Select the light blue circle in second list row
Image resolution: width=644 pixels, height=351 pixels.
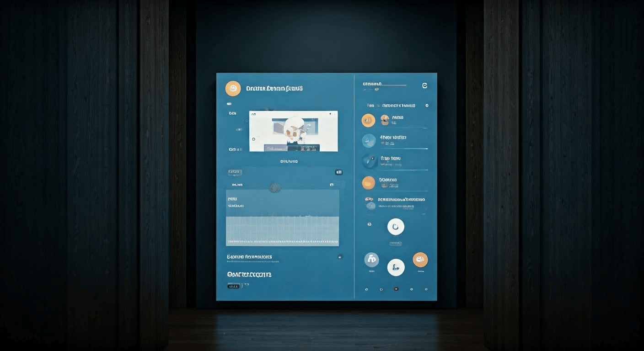(x=369, y=140)
